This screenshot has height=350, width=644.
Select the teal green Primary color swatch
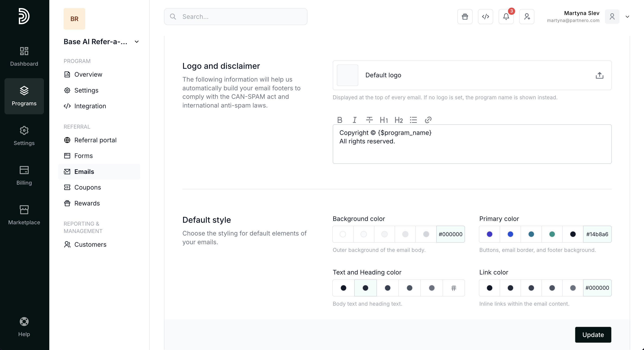(x=552, y=234)
